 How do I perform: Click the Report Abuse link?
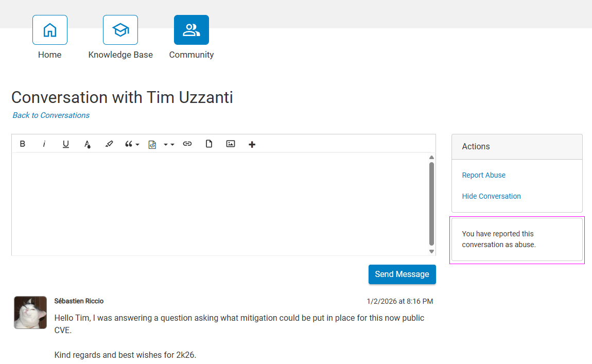(483, 175)
